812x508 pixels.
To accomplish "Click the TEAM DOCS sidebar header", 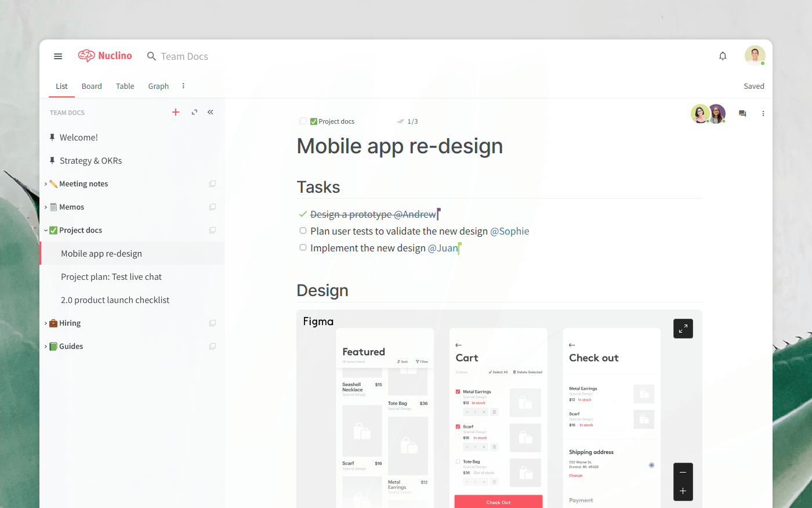I will 67,113.
